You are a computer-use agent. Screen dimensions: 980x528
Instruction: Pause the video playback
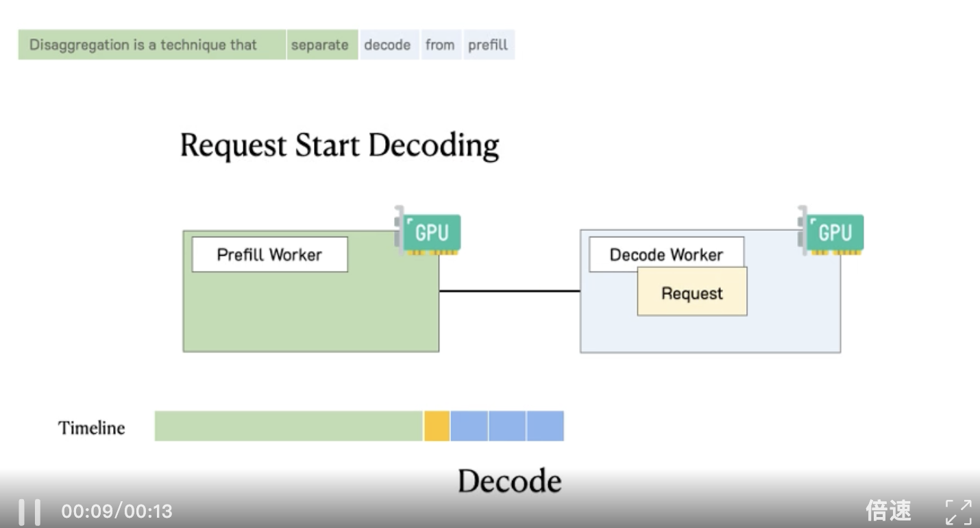coord(29,512)
